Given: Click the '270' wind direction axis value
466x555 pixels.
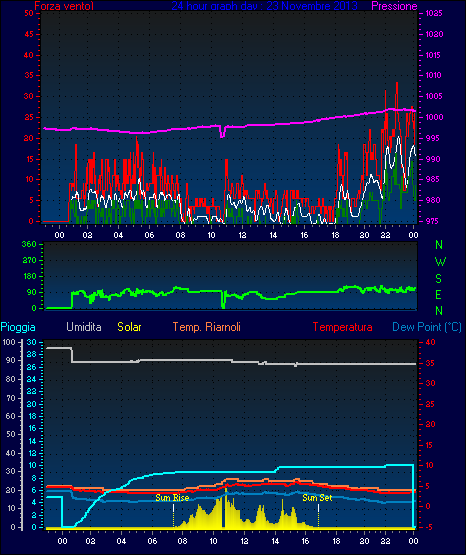Looking at the screenshot, I should pos(29,261).
